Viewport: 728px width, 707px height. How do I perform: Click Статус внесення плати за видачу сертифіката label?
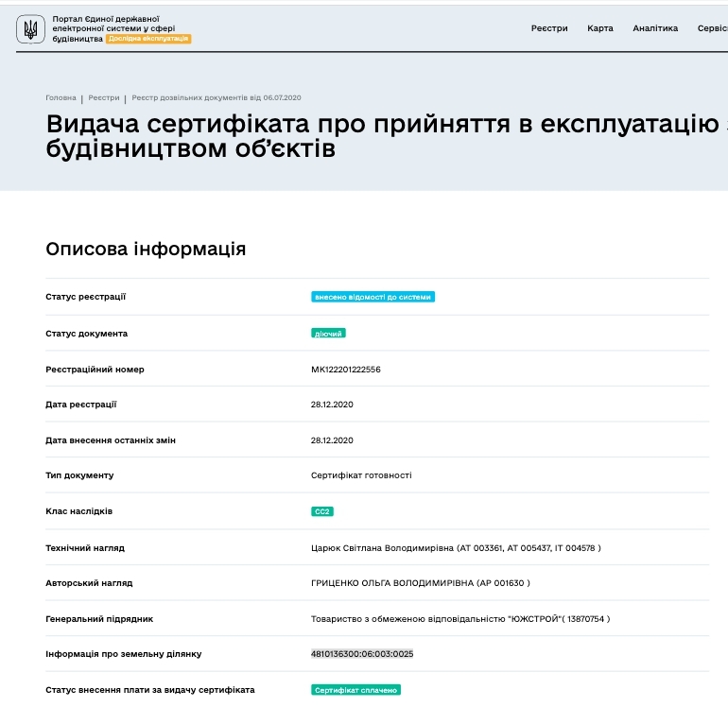click(x=150, y=690)
